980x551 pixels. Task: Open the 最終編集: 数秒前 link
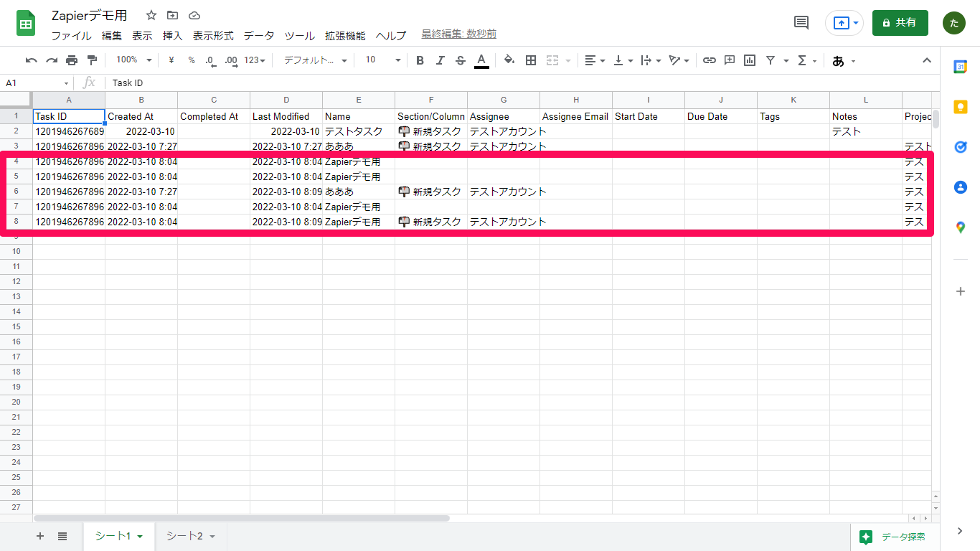tap(458, 34)
